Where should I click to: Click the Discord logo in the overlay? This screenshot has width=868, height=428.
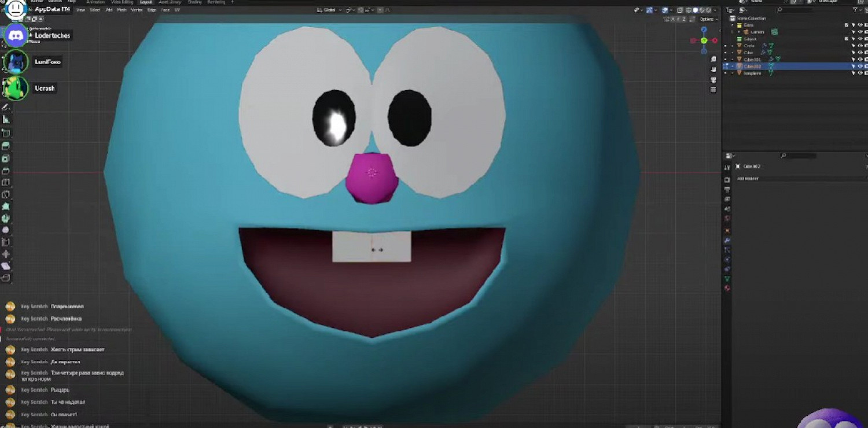(x=16, y=36)
